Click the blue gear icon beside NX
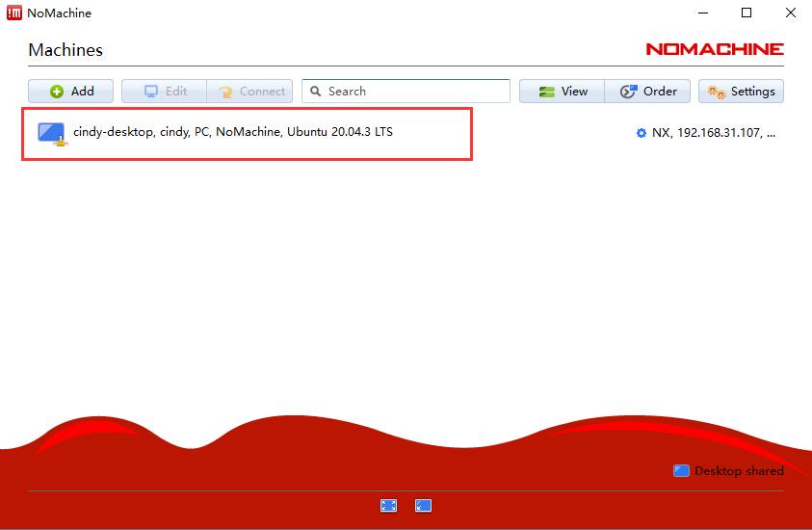This screenshot has width=812, height=530. click(x=642, y=133)
